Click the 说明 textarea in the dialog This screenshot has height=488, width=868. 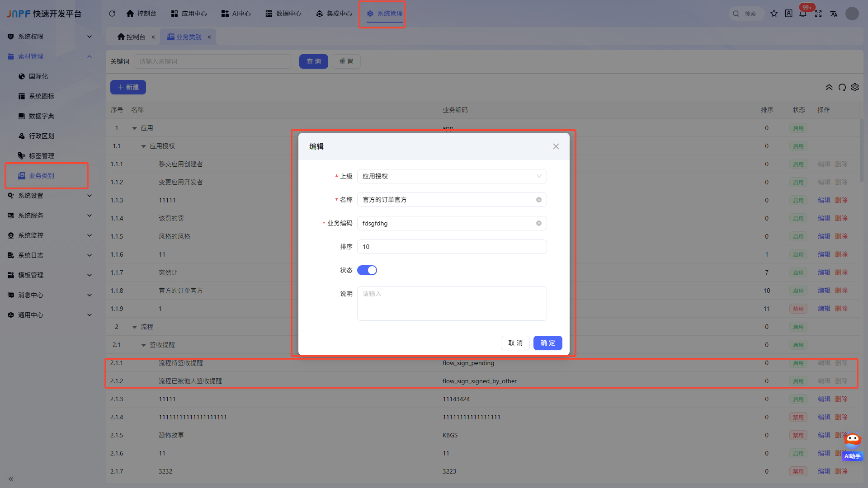coord(452,304)
